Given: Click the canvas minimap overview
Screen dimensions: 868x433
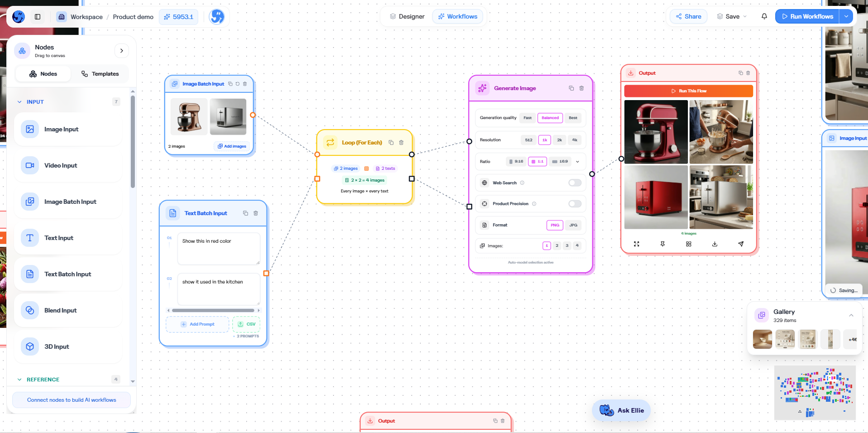Looking at the screenshot, I should (x=815, y=393).
